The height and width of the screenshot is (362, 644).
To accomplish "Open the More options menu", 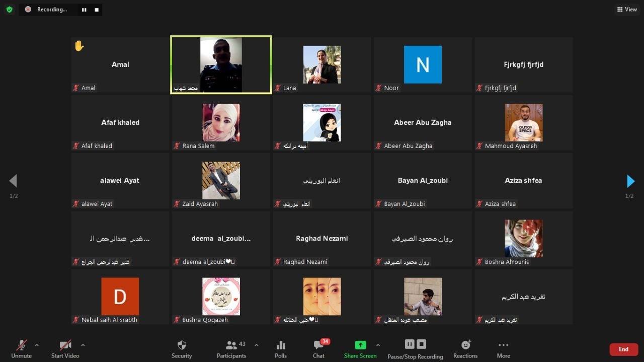I will point(503,349).
